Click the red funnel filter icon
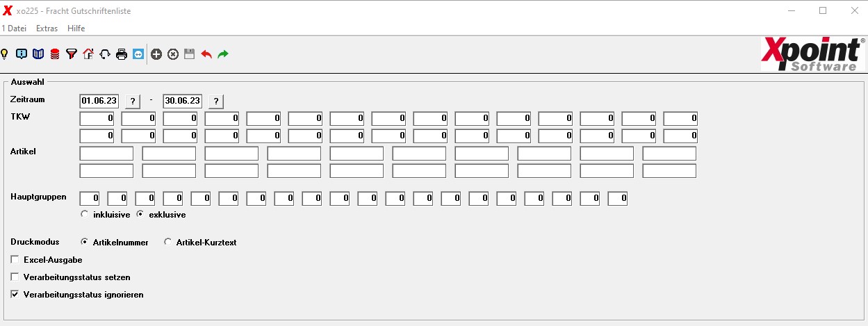This screenshot has height=326, width=868. [x=72, y=54]
